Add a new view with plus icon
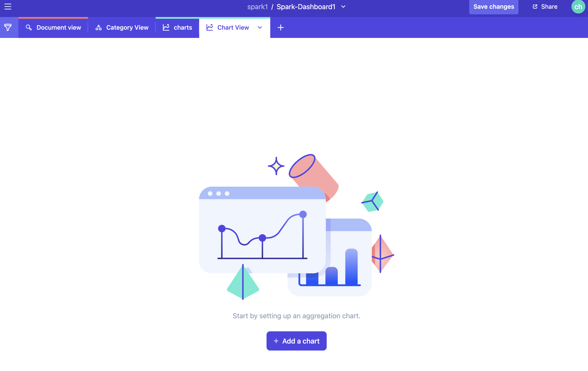Viewport: 588px width, 371px height. click(280, 27)
